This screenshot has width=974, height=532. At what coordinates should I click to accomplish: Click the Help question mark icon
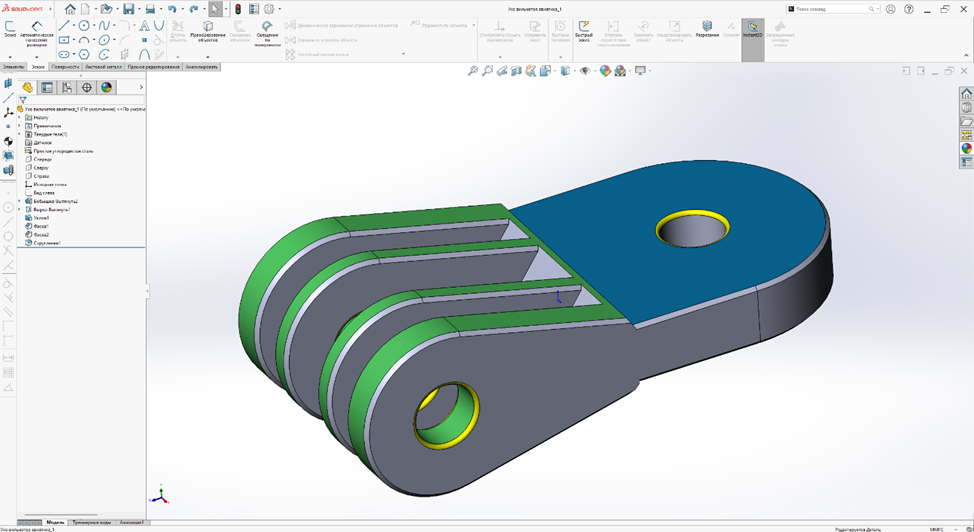[x=909, y=9]
